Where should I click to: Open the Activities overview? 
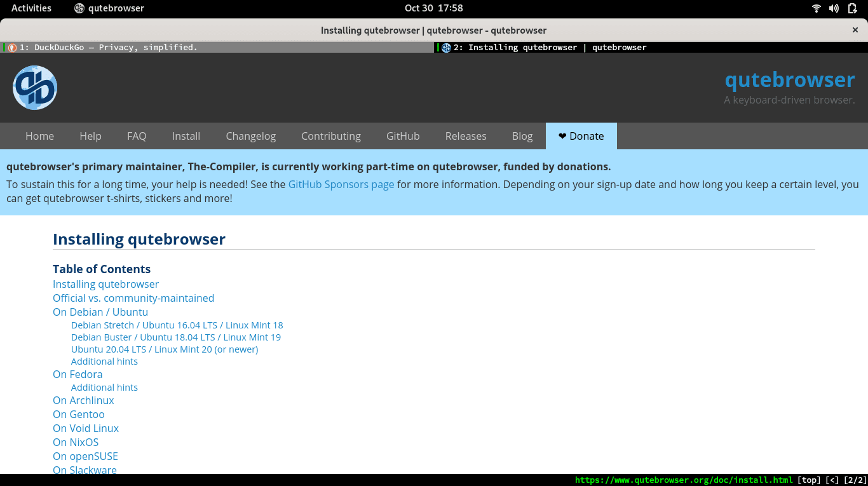[31, 8]
